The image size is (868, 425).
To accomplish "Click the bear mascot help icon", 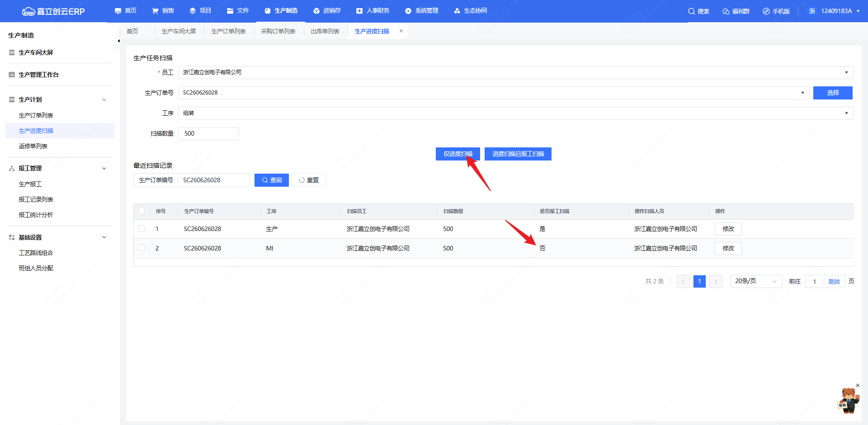I will pos(848,401).
